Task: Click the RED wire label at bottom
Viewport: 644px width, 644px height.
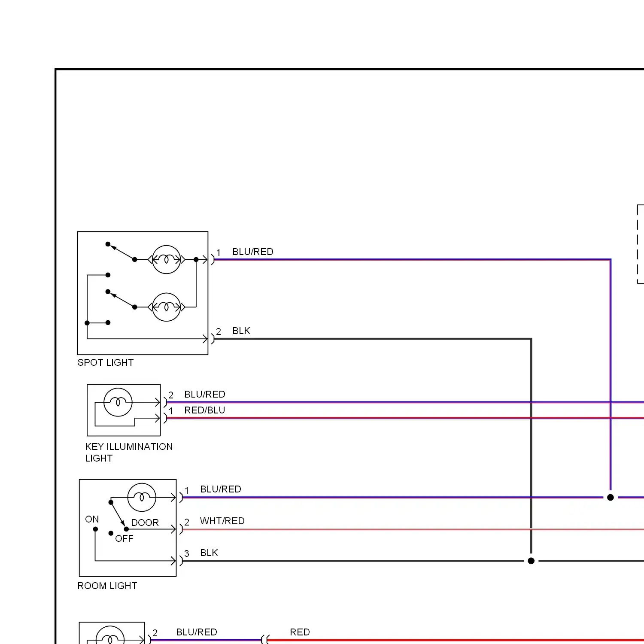Action: (x=300, y=632)
